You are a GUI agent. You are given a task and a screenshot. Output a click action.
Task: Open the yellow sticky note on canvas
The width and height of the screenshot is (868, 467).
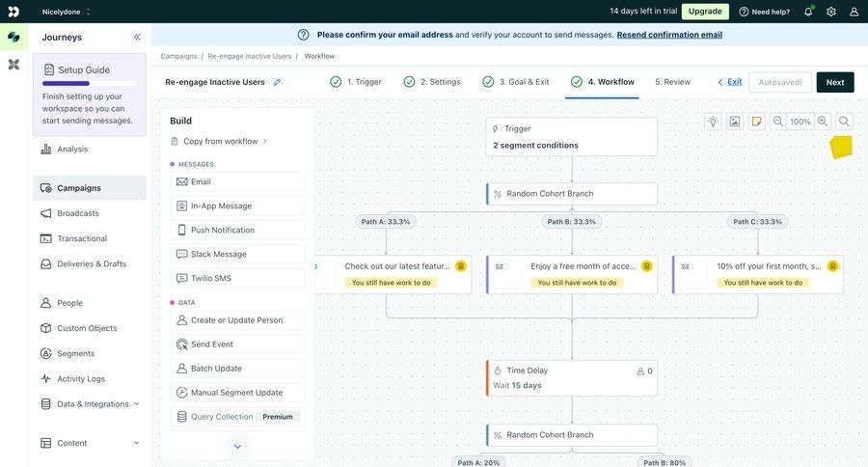tap(841, 148)
